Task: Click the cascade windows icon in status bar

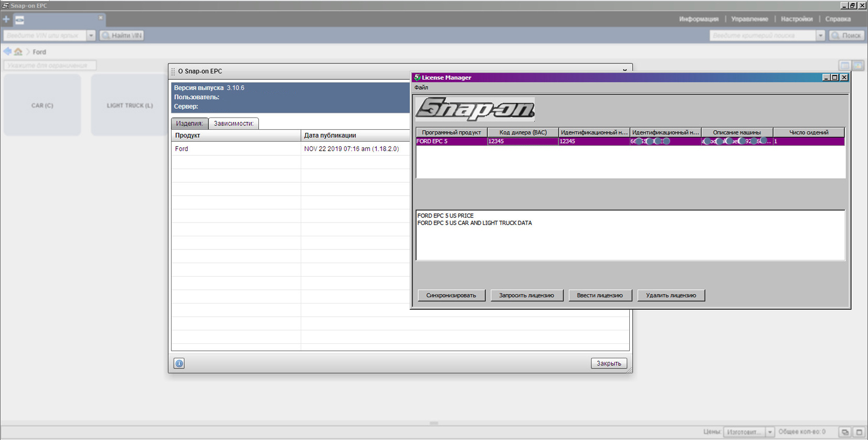Action: pyautogui.click(x=845, y=432)
